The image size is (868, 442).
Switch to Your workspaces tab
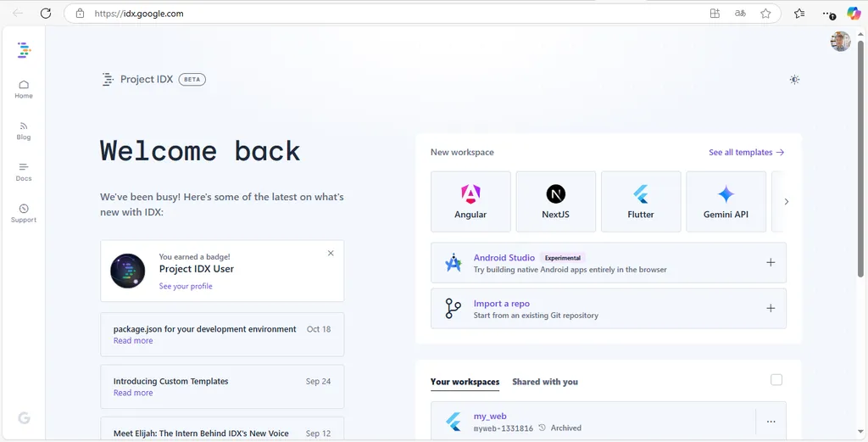(x=465, y=382)
